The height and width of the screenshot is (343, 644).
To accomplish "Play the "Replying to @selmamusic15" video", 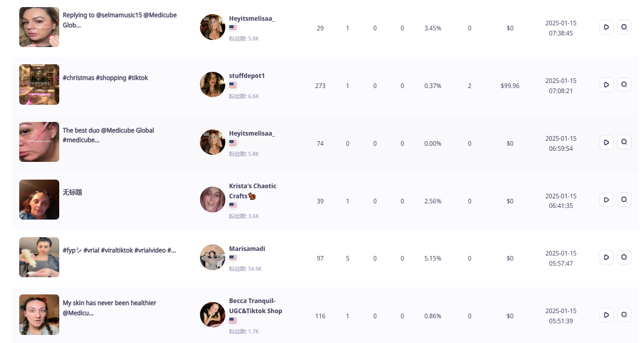I will click(606, 27).
